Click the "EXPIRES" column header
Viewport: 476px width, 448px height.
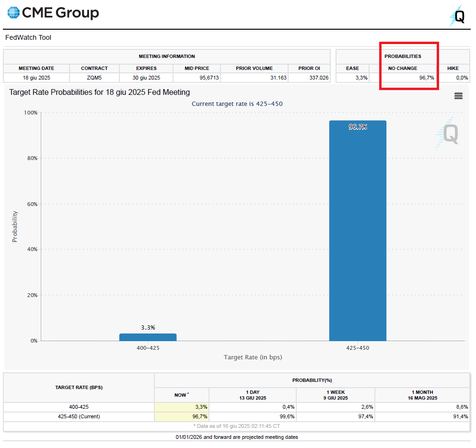click(146, 69)
